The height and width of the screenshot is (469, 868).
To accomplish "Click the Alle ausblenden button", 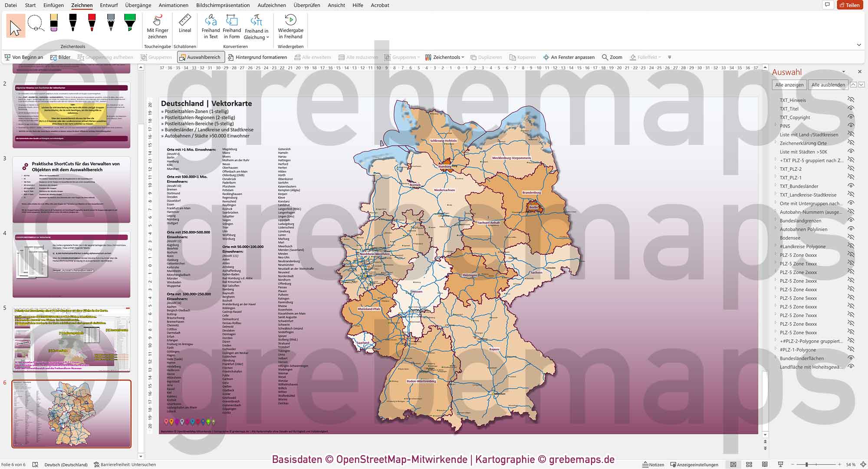I will tap(828, 85).
